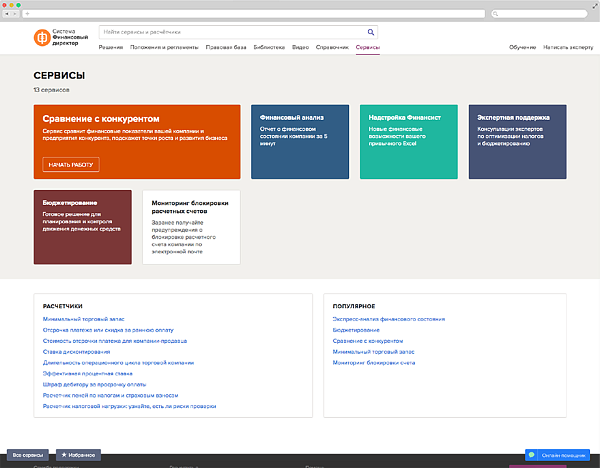Click the Все сервисы button

point(28,455)
